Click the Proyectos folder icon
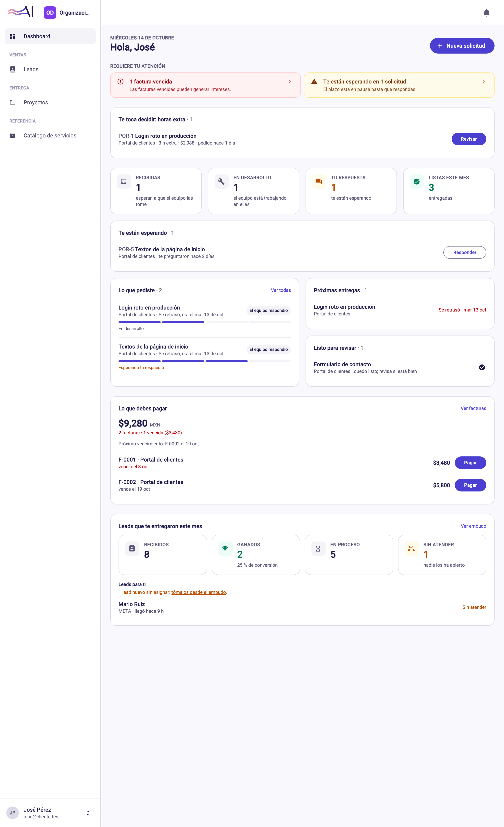Image resolution: width=504 pixels, height=827 pixels. coord(13,102)
